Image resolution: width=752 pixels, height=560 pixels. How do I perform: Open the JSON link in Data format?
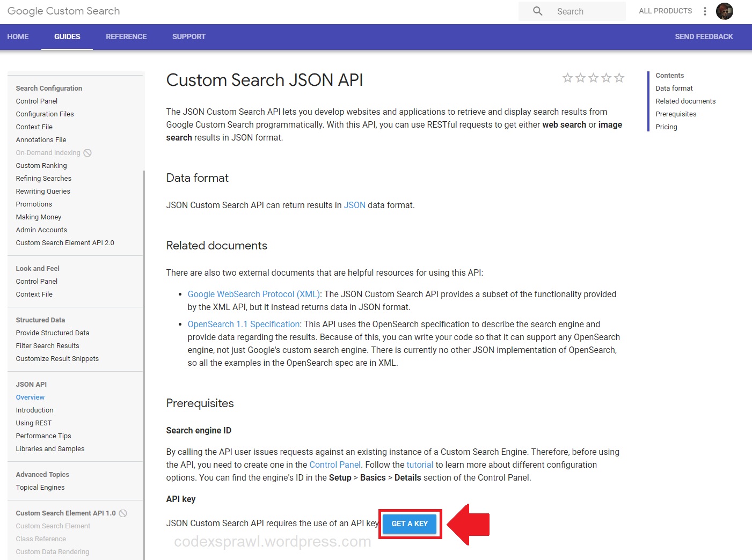pos(355,205)
